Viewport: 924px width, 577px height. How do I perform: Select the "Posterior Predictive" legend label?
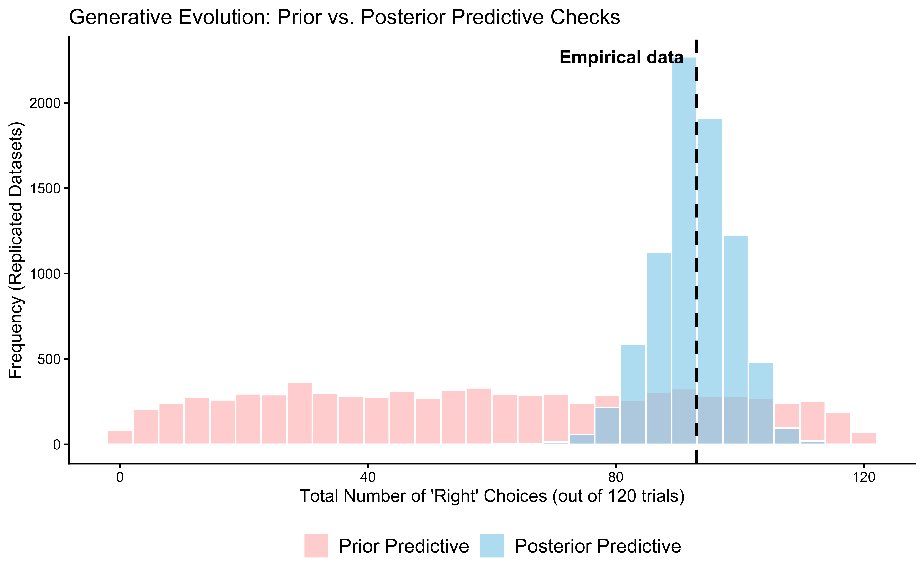598,546
